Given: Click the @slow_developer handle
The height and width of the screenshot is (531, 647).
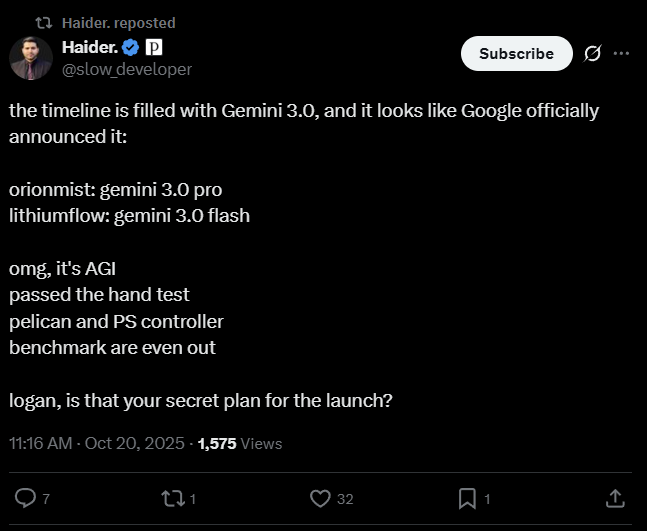Looking at the screenshot, I should coord(126,69).
